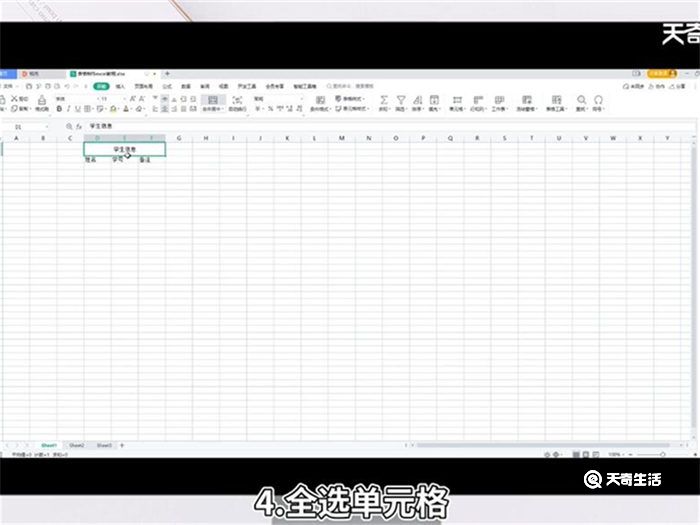Select the green Home ribbon tab
Screen dimensions: 700x525
click(x=101, y=86)
